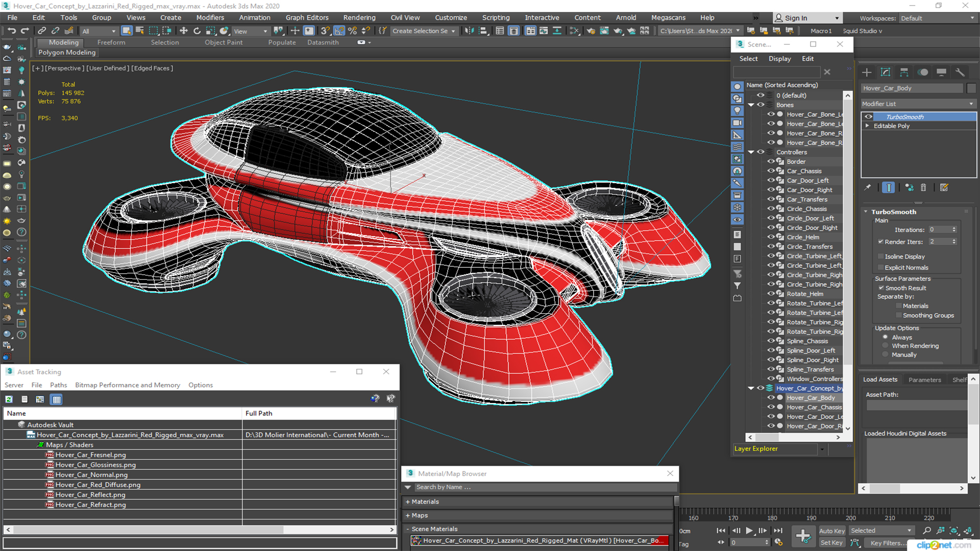This screenshot has height=551, width=980.
Task: Toggle TurboSmooth modifier eye in stack
Action: [868, 117]
